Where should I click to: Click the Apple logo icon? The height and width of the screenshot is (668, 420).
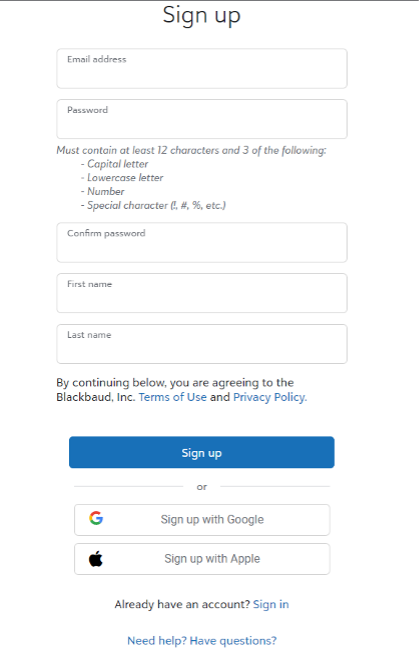96,559
